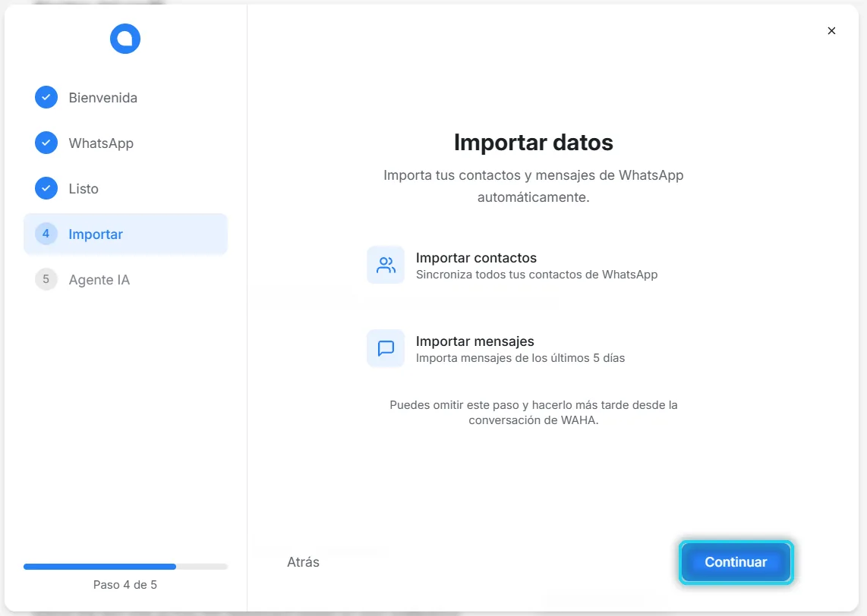Go to the Listo step
Screen dimensions: 867x616
(x=125, y=188)
